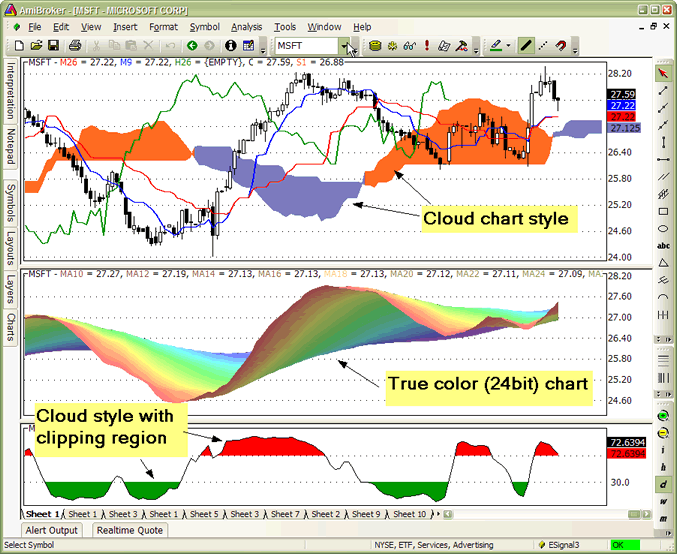This screenshot has width=677, height=554.
Task: Open the Analysis menu
Action: [x=246, y=27]
